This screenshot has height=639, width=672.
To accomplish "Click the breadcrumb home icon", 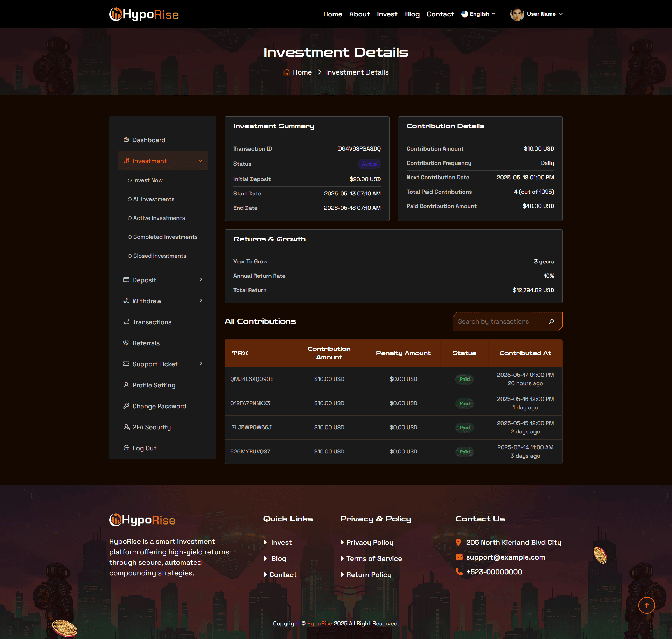I will (287, 72).
